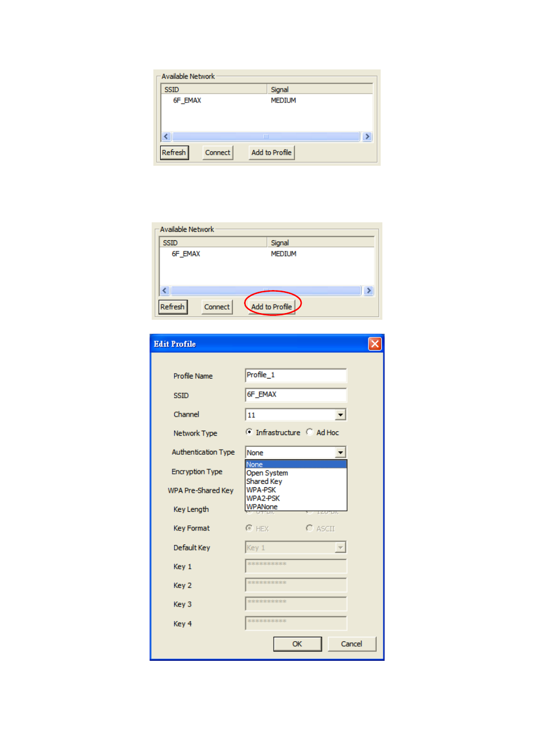
Task: Click the Key 3 field
Action: (296, 604)
